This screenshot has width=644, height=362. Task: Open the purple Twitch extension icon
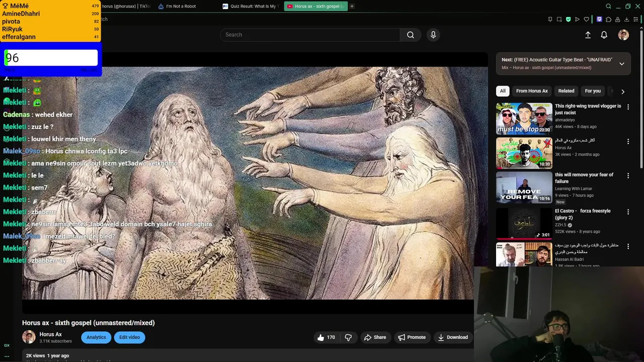pyautogui.click(x=599, y=19)
